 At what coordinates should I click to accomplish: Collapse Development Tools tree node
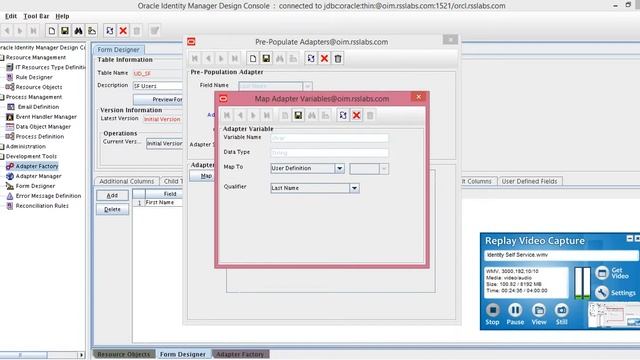click(2, 156)
